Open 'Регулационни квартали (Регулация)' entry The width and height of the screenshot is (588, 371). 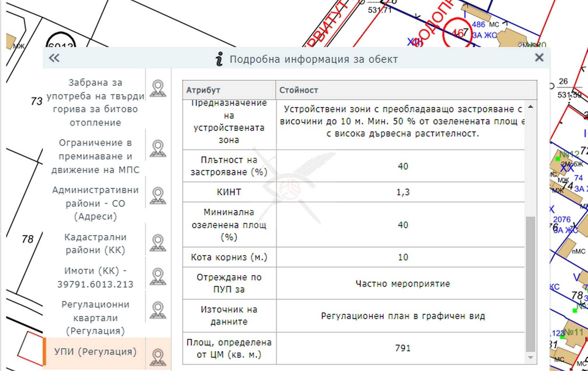click(x=95, y=317)
